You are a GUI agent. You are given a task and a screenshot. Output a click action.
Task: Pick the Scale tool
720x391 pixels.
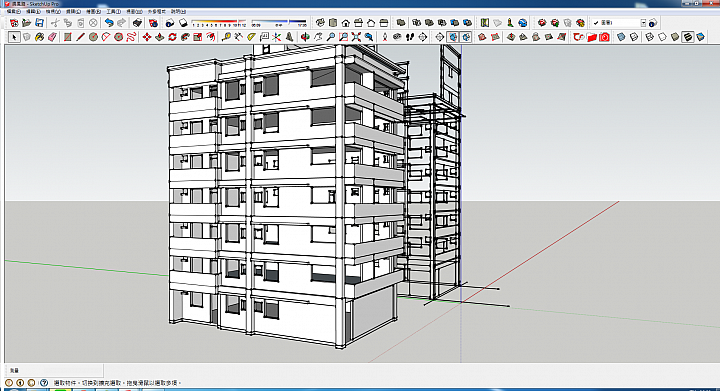(198, 37)
